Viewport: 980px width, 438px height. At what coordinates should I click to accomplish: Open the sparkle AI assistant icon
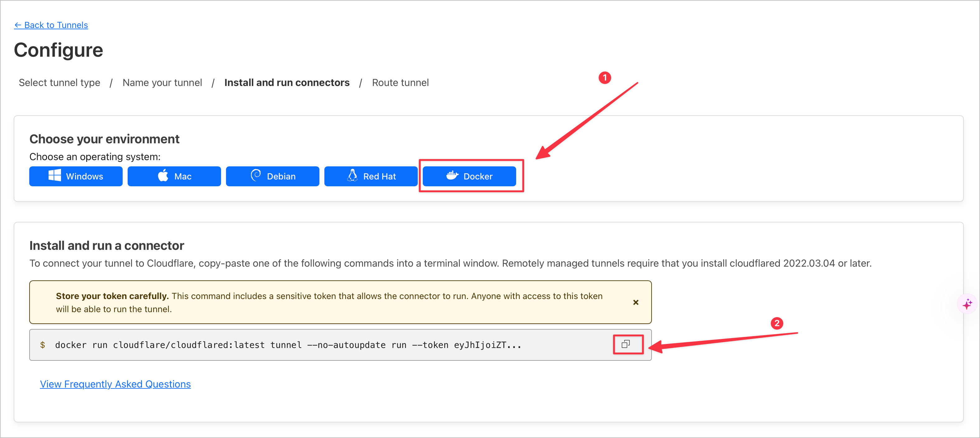click(x=967, y=304)
